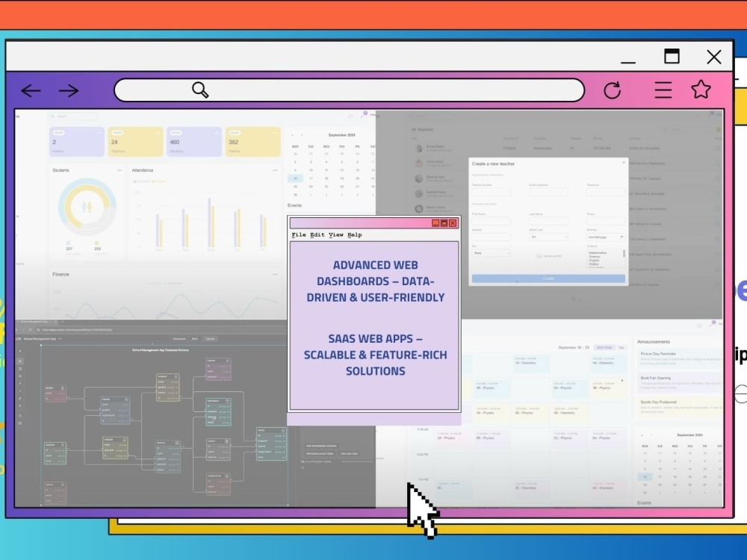Open the Students card three-dot menu
This screenshot has height=560, width=747.
[119, 170]
